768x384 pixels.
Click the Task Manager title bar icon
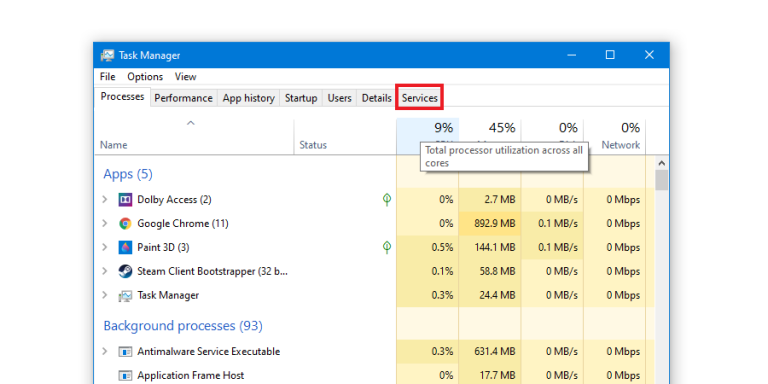pyautogui.click(x=108, y=55)
